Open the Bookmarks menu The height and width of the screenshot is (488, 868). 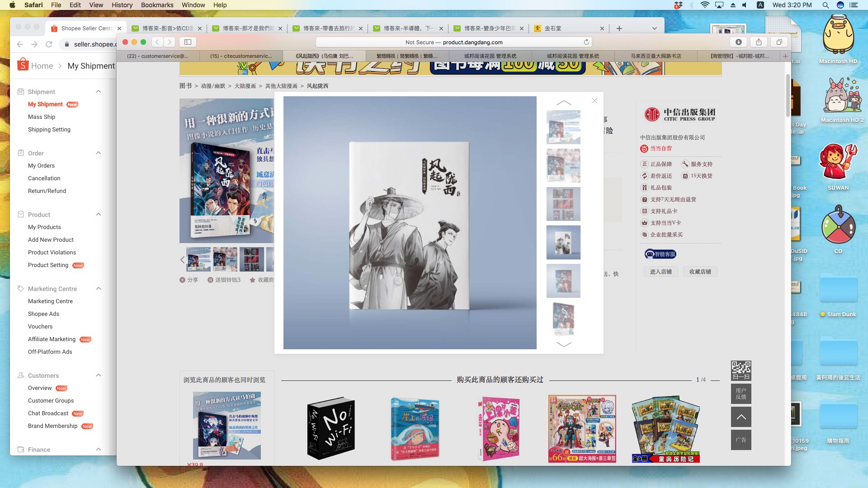(157, 5)
